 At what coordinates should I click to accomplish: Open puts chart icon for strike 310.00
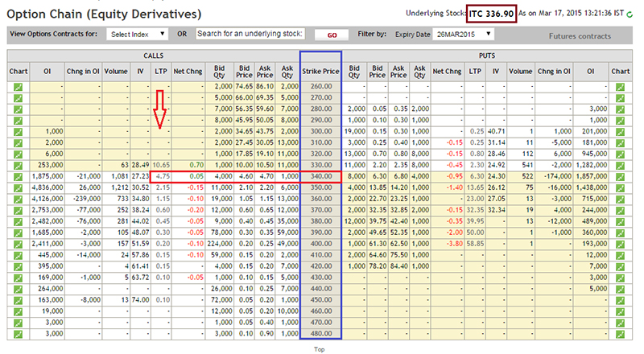[x=620, y=143]
